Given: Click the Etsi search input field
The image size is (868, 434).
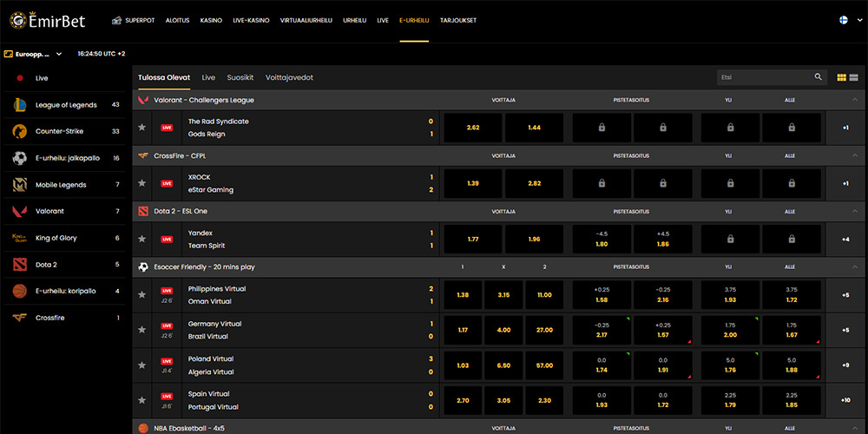Looking at the screenshot, I should click(764, 77).
